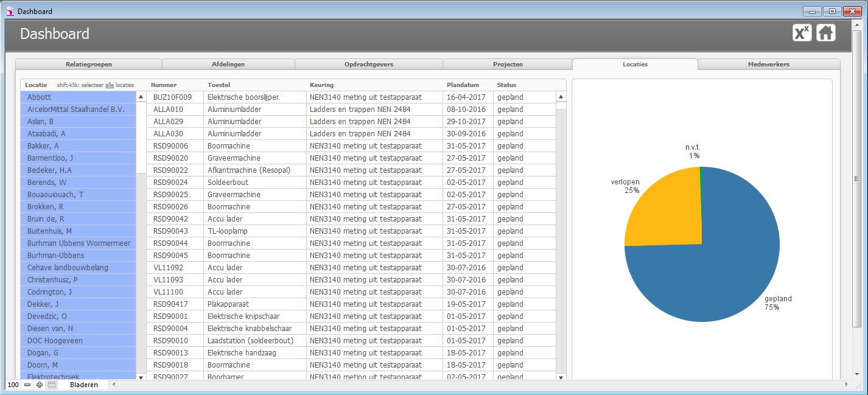Open the Medewerkers tab
868x395 pixels.
pyautogui.click(x=768, y=64)
